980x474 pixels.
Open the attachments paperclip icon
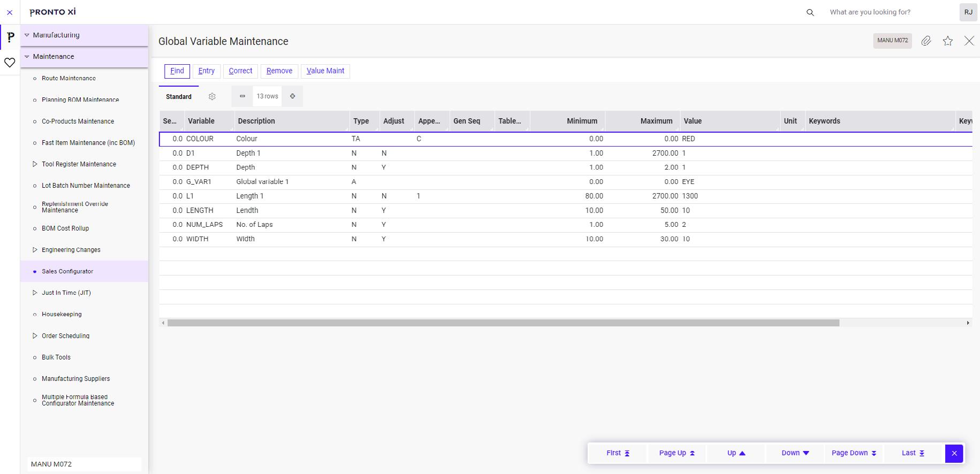[x=926, y=41]
